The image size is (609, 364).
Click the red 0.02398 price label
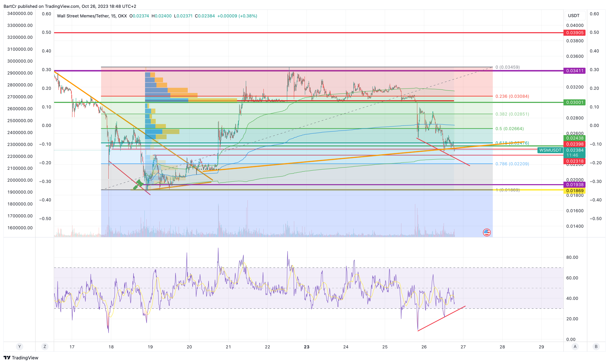(x=574, y=144)
